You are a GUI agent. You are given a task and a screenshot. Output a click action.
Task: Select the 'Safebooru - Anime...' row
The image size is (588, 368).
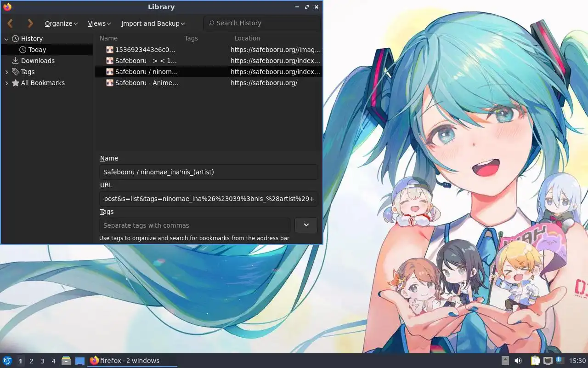tap(208, 83)
